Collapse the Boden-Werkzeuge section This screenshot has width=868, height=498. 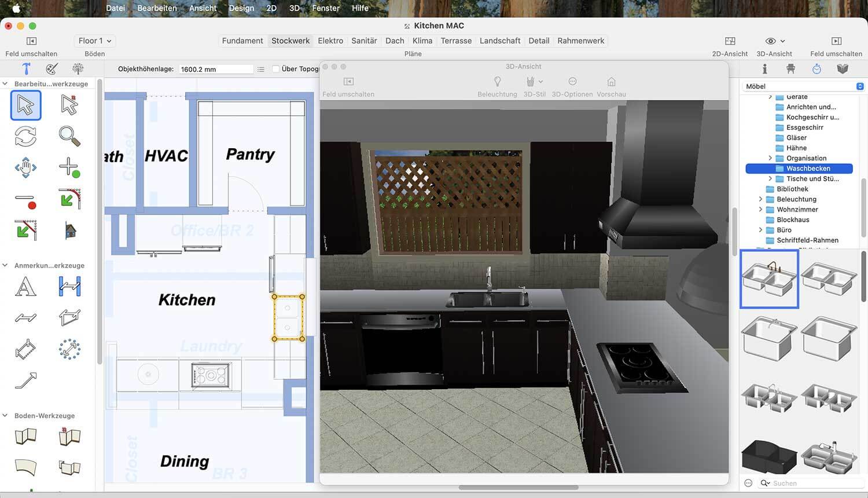5,416
